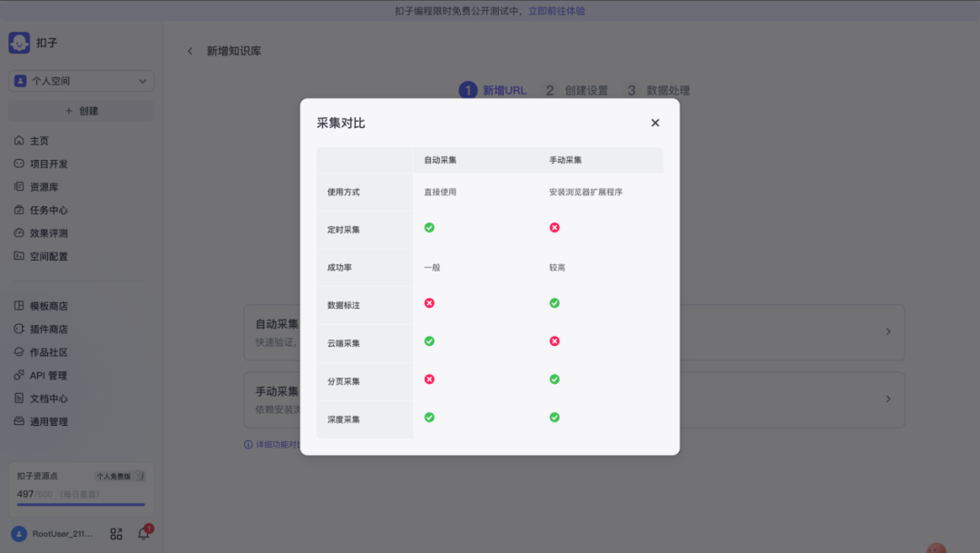Expand the 自动采集 option chevron
The width and height of the screenshot is (980, 553).
coord(887,332)
